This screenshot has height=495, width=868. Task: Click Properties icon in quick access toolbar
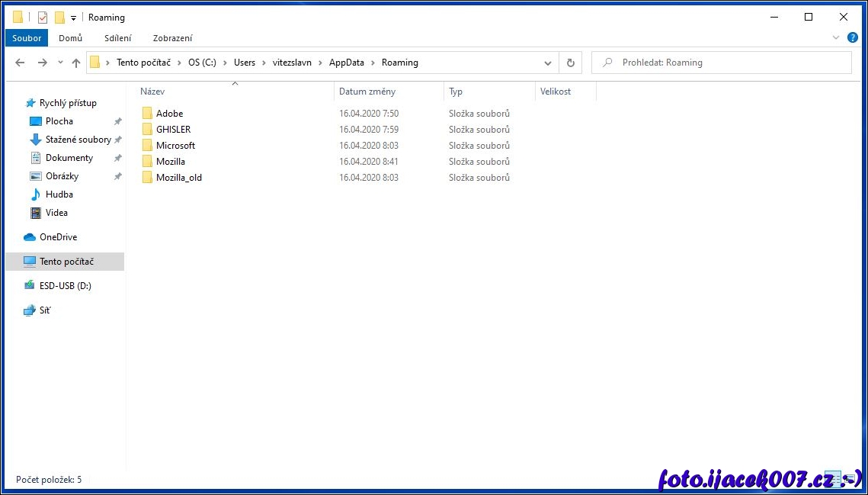point(43,18)
